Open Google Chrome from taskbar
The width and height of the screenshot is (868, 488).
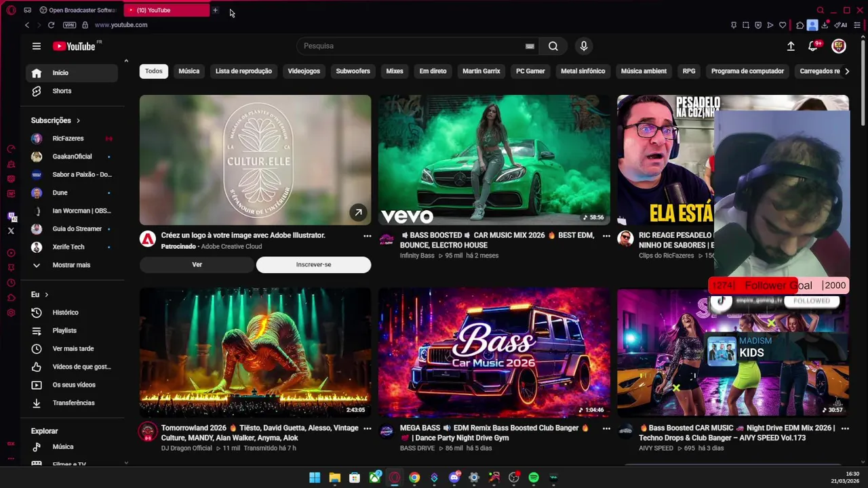(414, 478)
